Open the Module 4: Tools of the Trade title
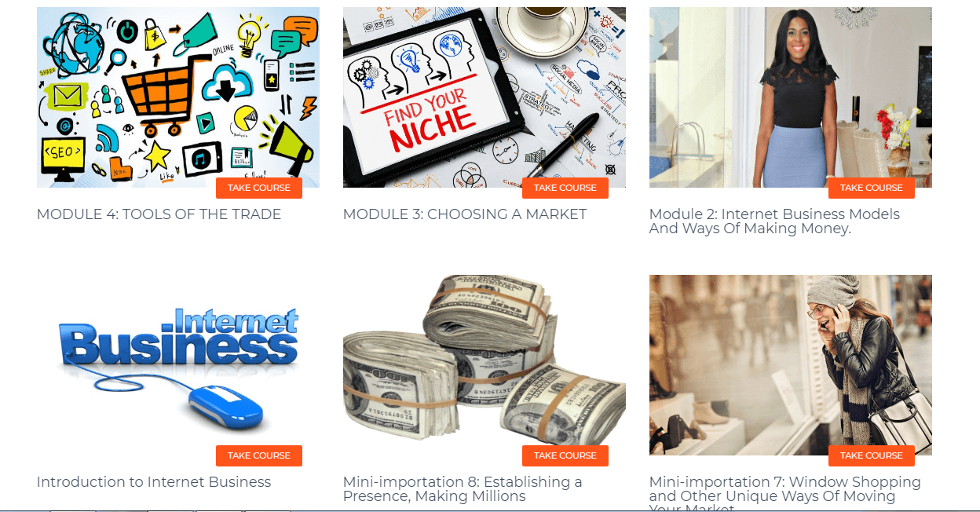 [159, 214]
